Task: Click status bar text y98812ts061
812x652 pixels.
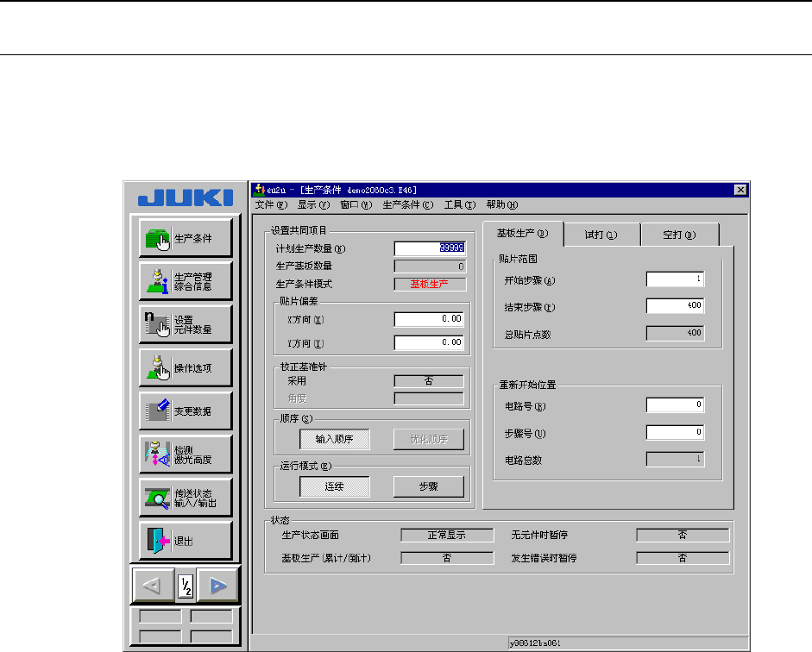Action: point(536,643)
